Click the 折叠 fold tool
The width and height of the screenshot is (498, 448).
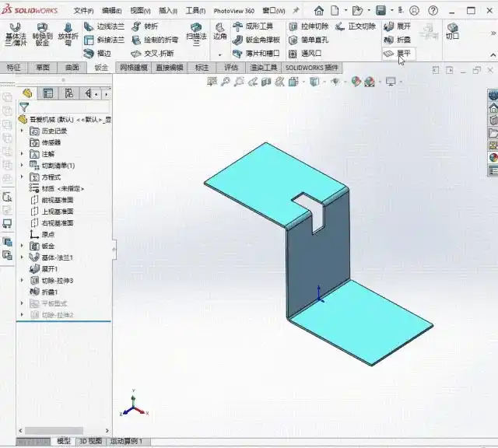[x=398, y=40]
